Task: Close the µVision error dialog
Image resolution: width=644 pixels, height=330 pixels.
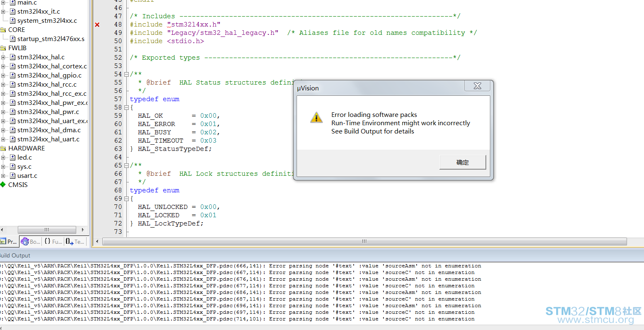Action: (x=478, y=86)
